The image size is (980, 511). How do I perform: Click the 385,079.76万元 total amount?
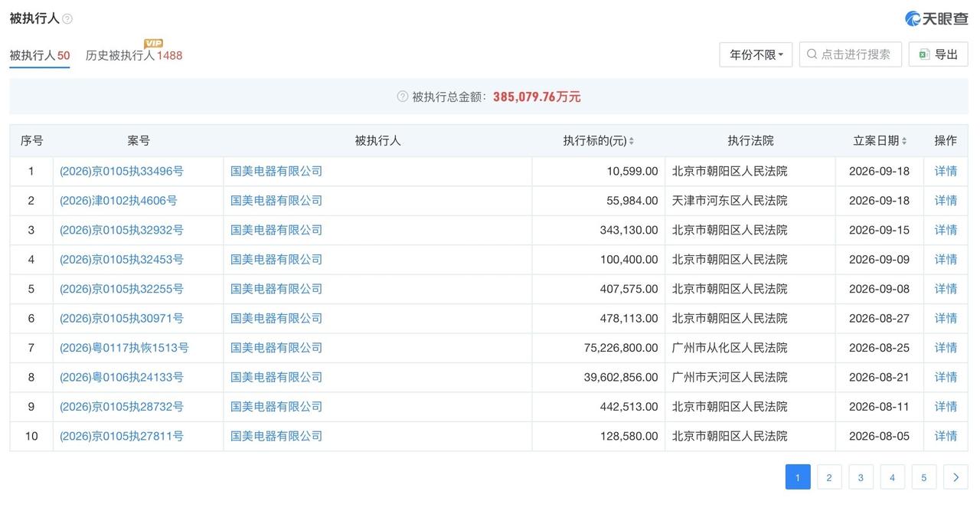tap(537, 97)
